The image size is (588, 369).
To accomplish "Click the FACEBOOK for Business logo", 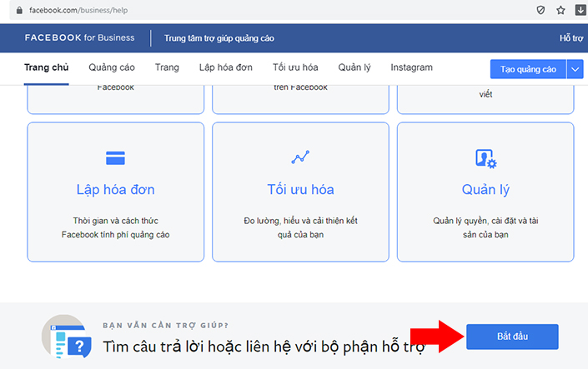I will [79, 37].
